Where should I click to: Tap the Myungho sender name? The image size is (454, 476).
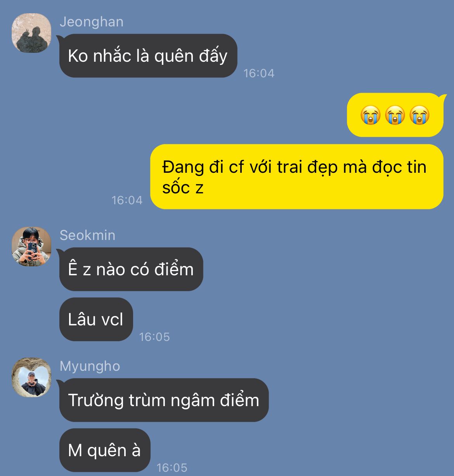[90, 366]
